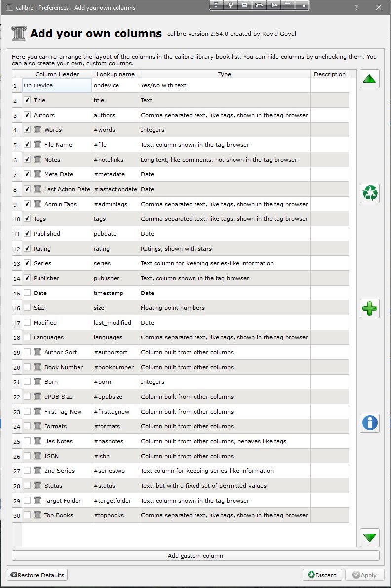The image size is (391, 588).
Task: Click the Type table heading
Action: [x=225, y=74]
